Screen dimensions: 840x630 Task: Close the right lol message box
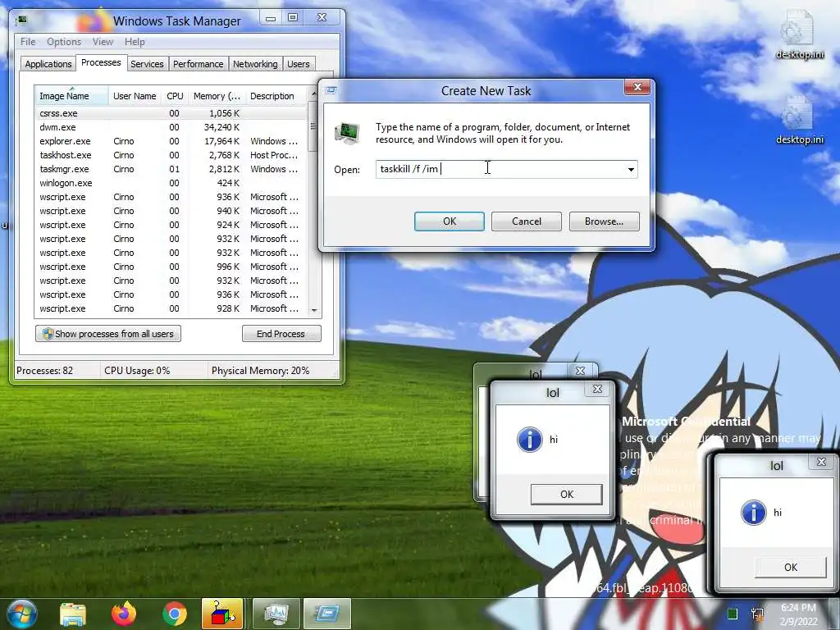point(821,463)
